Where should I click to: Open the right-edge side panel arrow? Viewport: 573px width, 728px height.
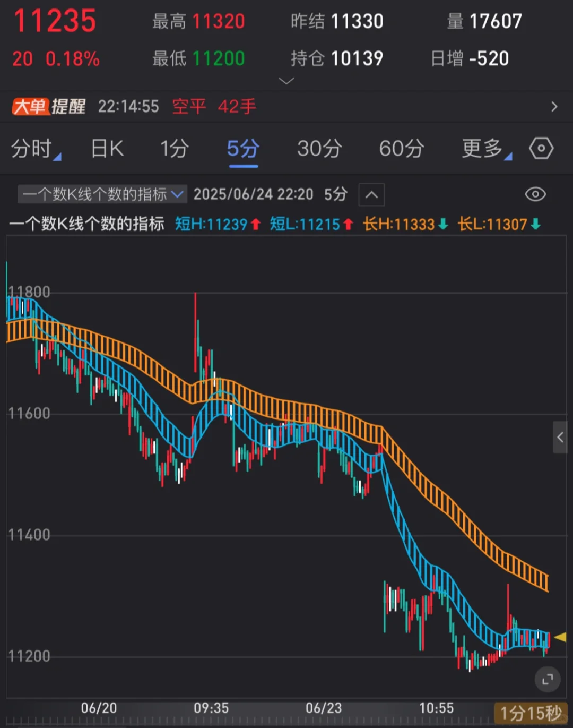561,437
